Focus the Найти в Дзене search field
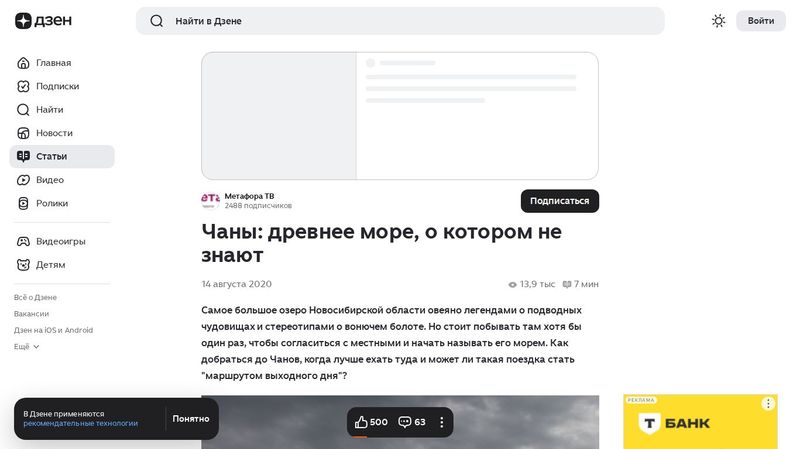Screen dimensions: 800x449 (410, 21)
